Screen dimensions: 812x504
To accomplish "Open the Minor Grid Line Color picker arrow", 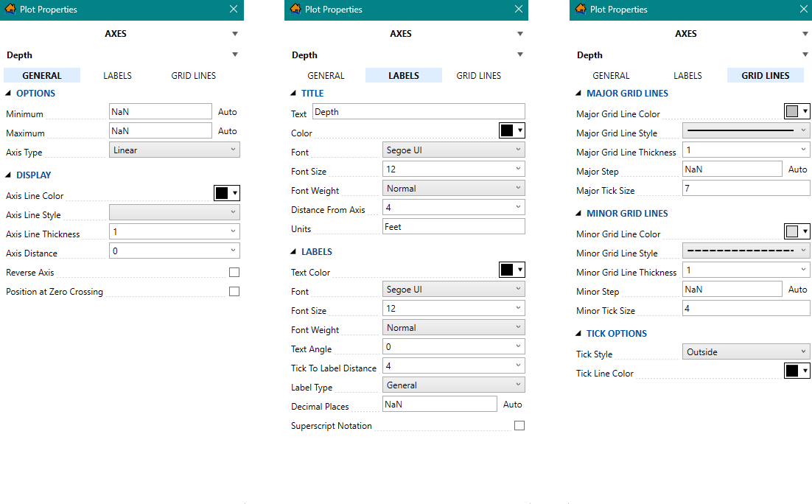I will 805,232.
